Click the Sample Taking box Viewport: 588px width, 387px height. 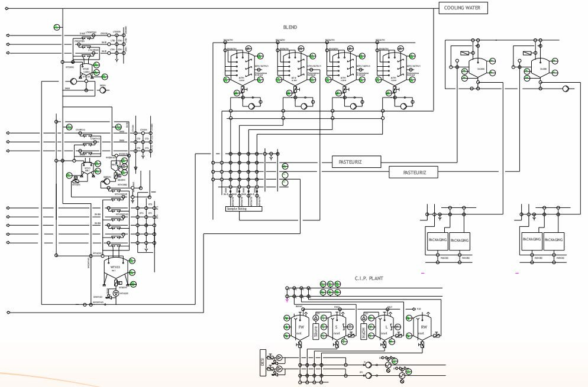tap(244, 209)
